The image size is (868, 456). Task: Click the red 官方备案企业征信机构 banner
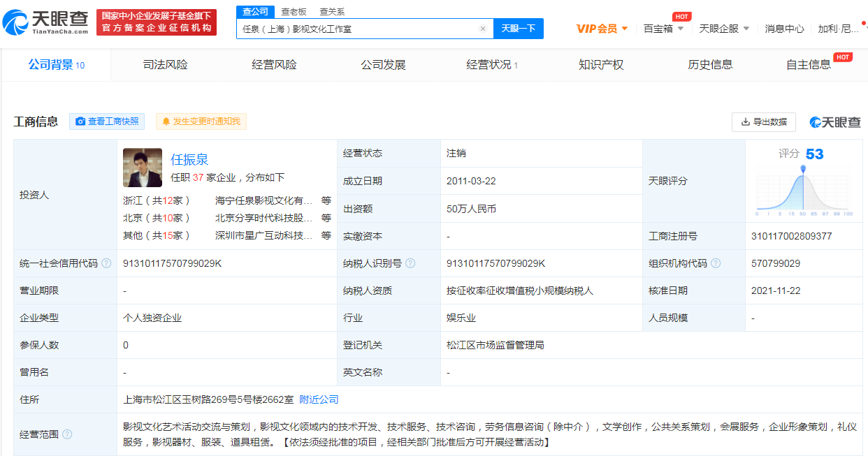coord(157,22)
